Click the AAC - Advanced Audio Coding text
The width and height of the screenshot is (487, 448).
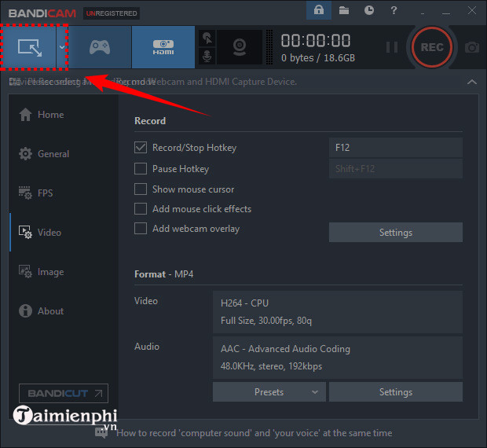click(285, 349)
